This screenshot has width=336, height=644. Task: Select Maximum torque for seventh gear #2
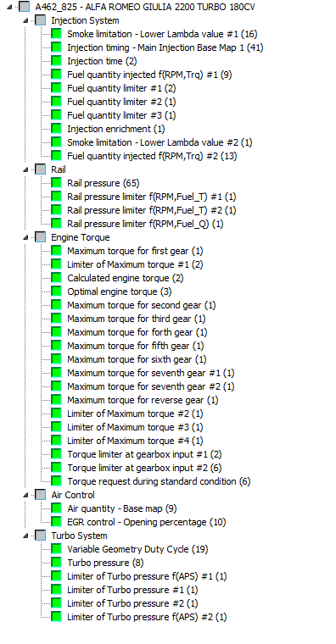[x=151, y=386]
